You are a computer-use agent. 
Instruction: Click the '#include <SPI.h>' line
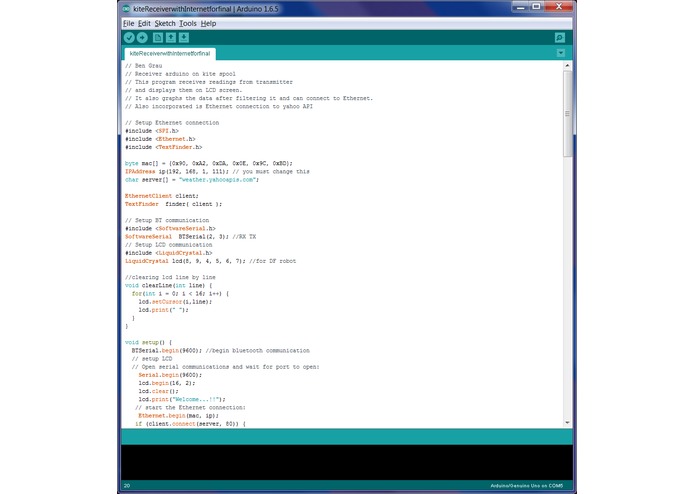152,131
